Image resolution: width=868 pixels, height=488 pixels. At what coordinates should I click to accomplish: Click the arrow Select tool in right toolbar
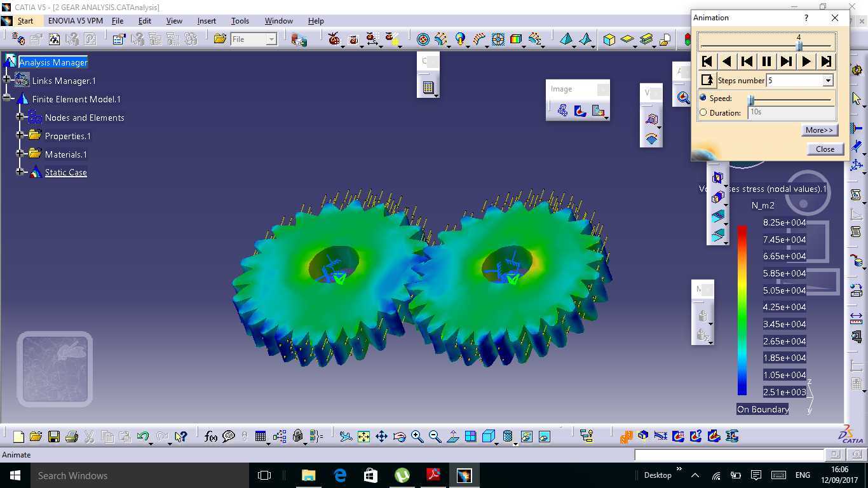tap(857, 98)
